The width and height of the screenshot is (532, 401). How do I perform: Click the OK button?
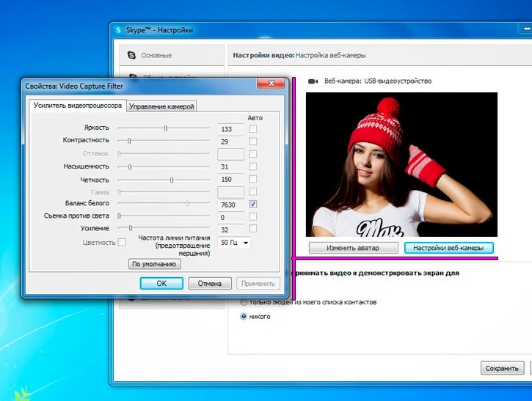(161, 284)
